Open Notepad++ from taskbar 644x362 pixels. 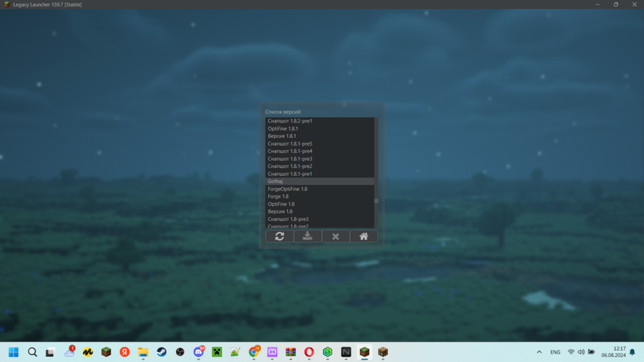pos(235,352)
